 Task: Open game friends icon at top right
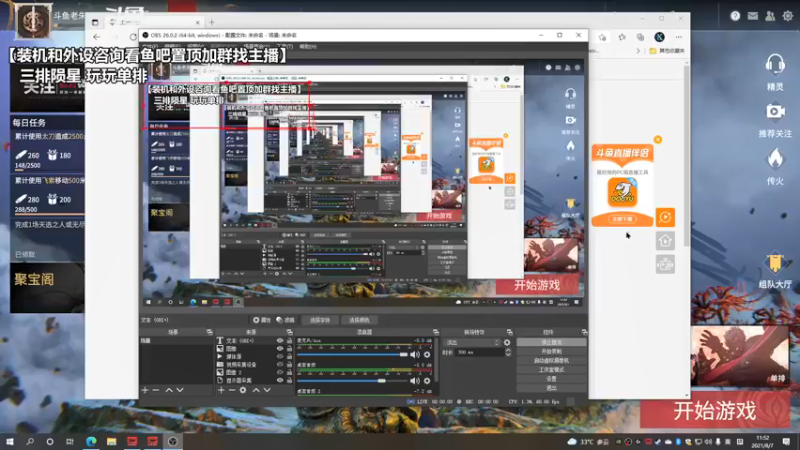pyautogui.click(x=770, y=16)
